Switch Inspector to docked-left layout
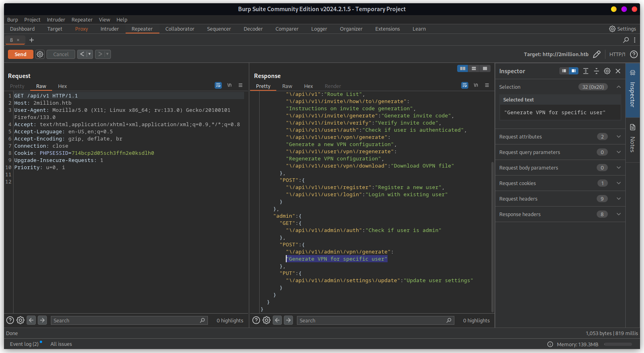Screen dimensions: 644x353 (564, 71)
